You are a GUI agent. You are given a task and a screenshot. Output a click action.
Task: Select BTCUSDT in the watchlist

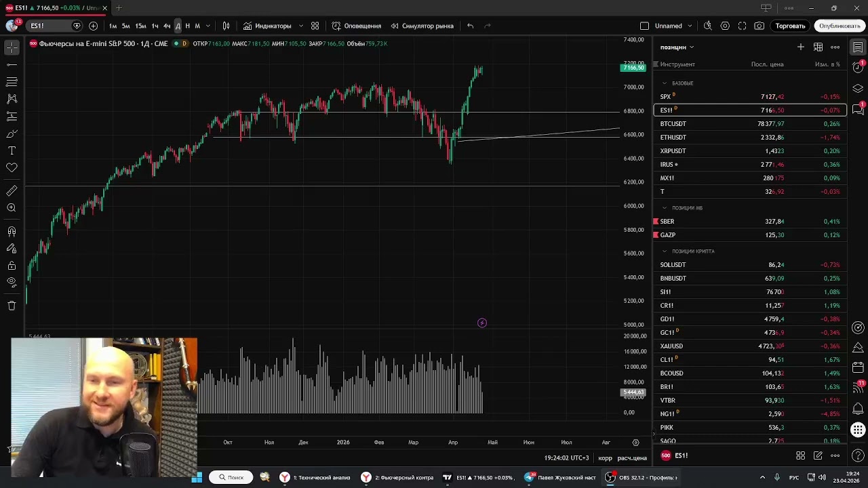tap(749, 123)
